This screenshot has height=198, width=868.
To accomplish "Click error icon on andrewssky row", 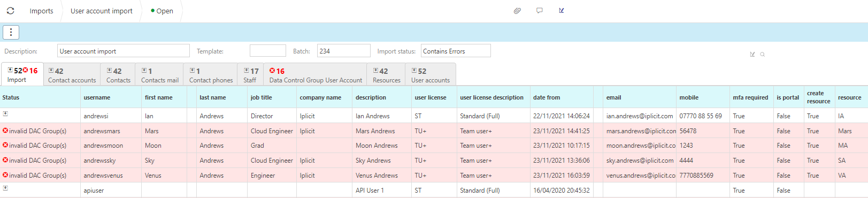I will (5, 160).
